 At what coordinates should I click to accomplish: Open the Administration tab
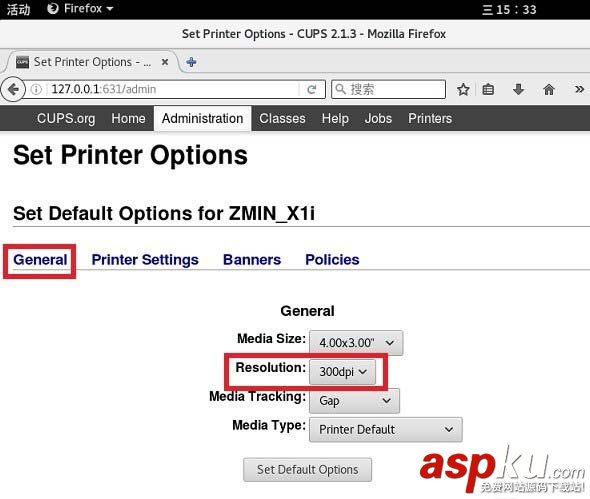(202, 119)
